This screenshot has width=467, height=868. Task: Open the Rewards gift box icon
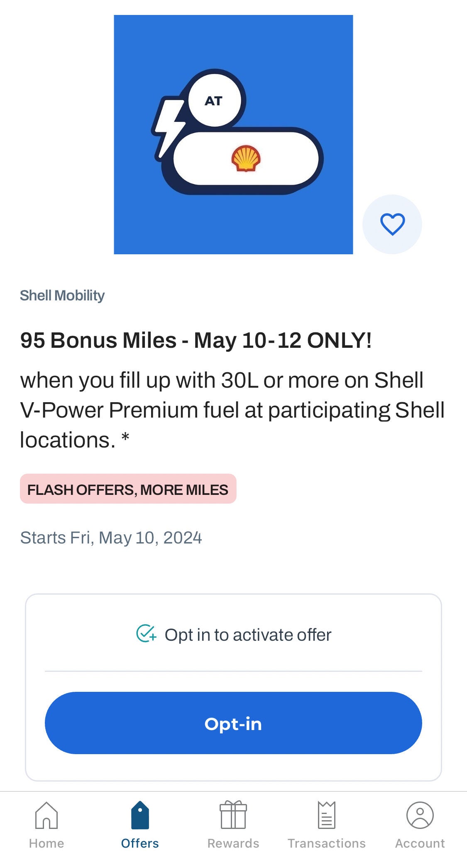point(233,815)
